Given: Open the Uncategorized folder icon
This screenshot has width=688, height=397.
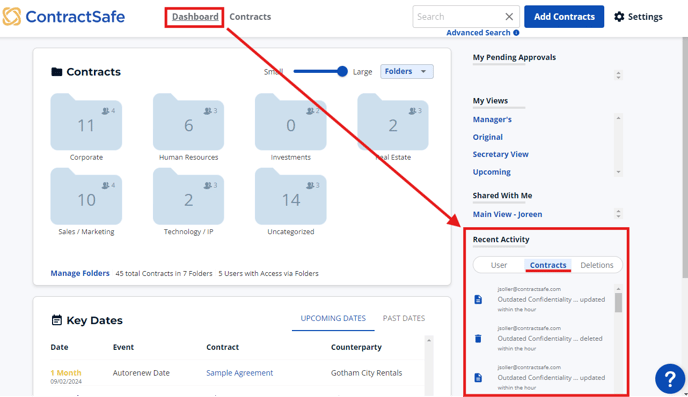Looking at the screenshot, I should [x=290, y=197].
